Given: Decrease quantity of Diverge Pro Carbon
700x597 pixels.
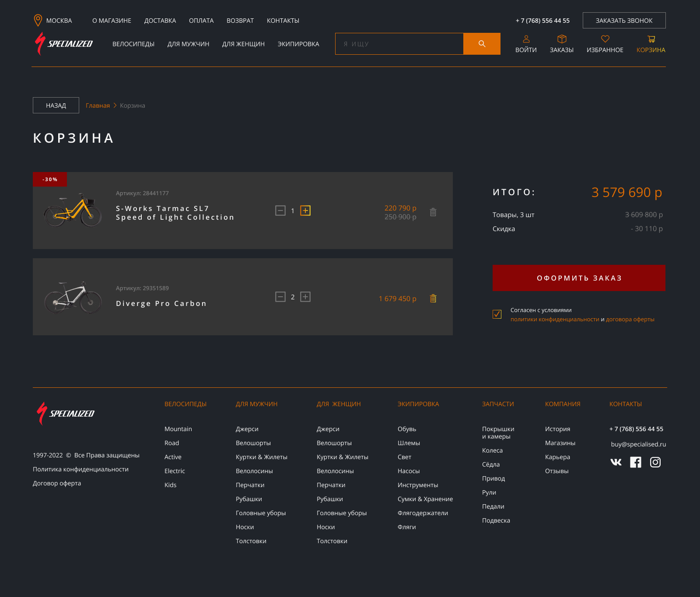Looking at the screenshot, I should (280, 297).
